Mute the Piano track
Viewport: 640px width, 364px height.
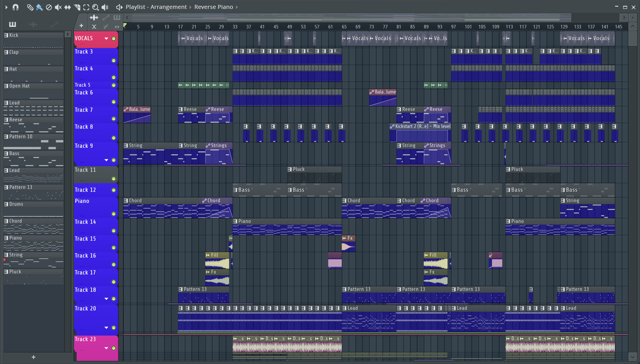pyautogui.click(x=114, y=214)
